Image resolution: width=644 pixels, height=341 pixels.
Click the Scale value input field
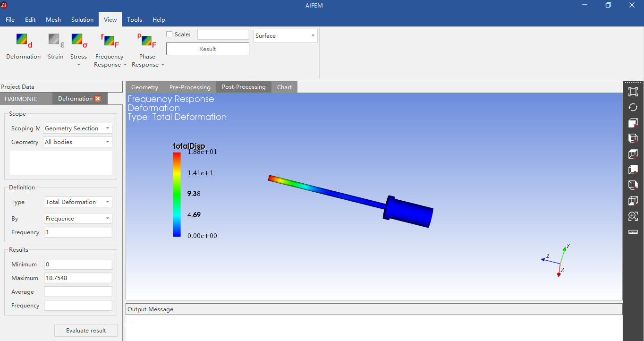[x=223, y=34]
